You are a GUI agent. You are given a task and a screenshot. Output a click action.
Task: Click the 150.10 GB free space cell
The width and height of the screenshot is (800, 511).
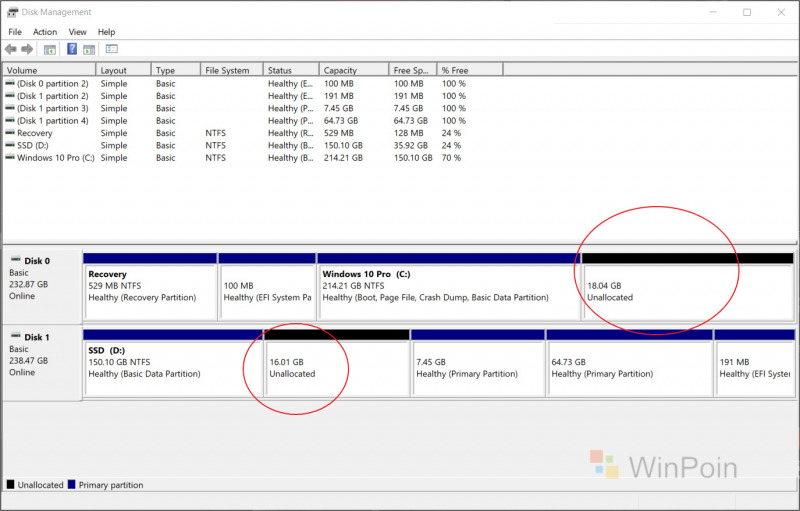[x=413, y=158]
